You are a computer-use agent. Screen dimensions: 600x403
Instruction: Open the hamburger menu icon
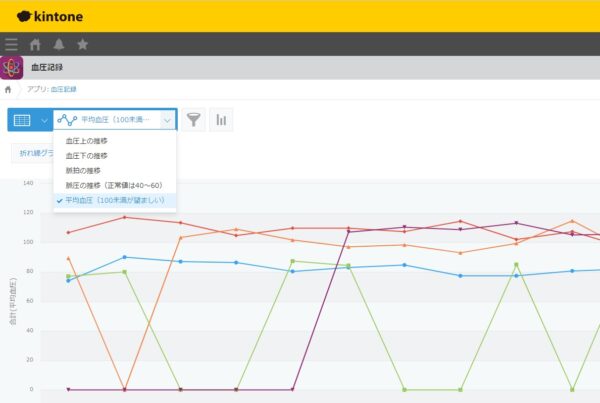tap(11, 44)
